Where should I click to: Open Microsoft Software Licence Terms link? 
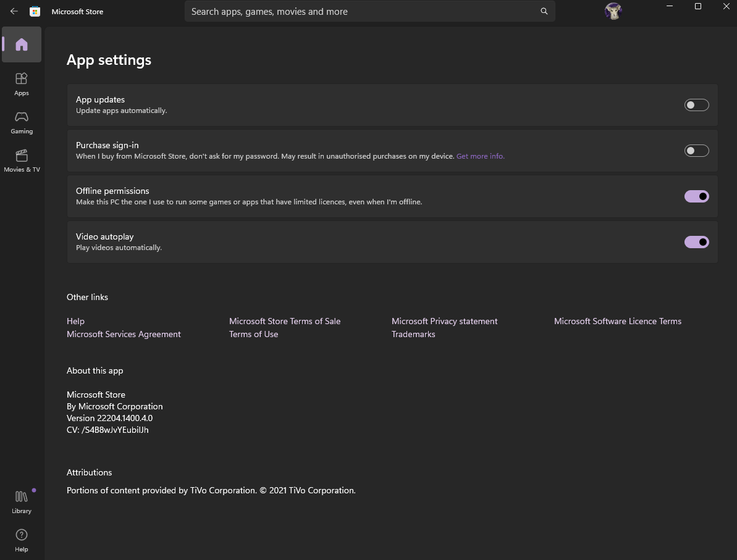(618, 321)
